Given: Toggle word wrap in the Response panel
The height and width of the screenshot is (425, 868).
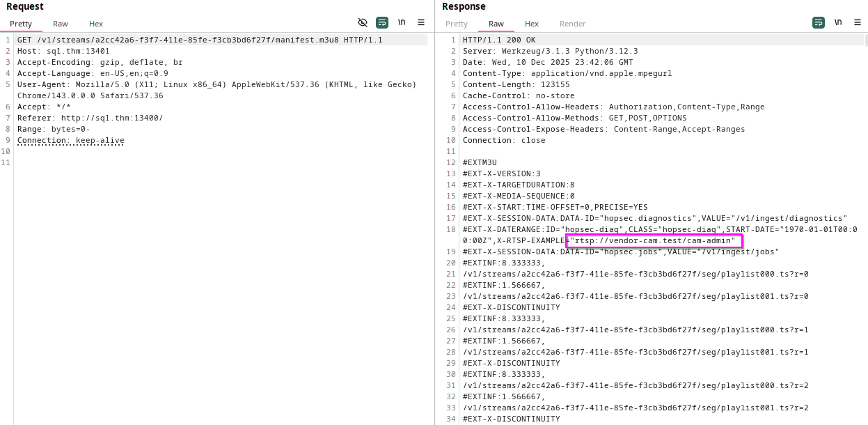Looking at the screenshot, I should pyautogui.click(x=819, y=22).
